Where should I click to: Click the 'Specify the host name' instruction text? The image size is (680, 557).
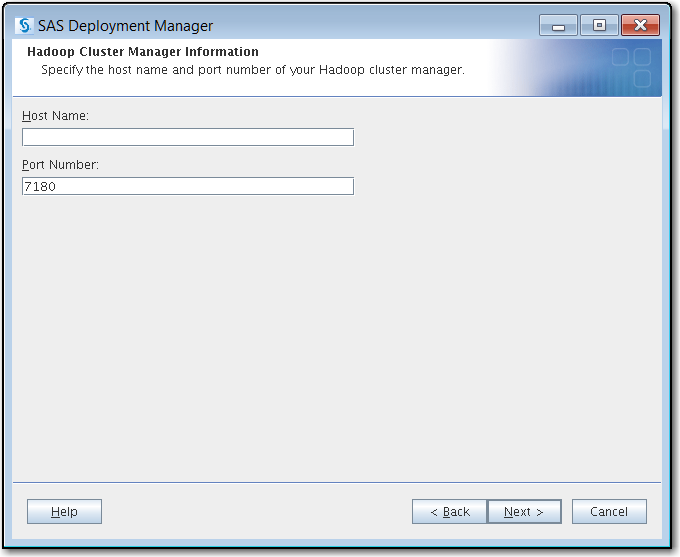click(253, 70)
